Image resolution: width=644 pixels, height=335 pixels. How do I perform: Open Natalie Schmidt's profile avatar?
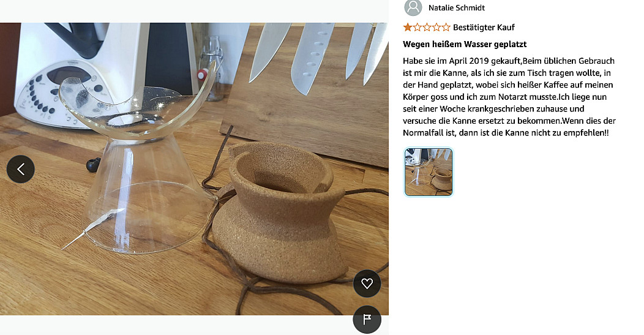413,7
